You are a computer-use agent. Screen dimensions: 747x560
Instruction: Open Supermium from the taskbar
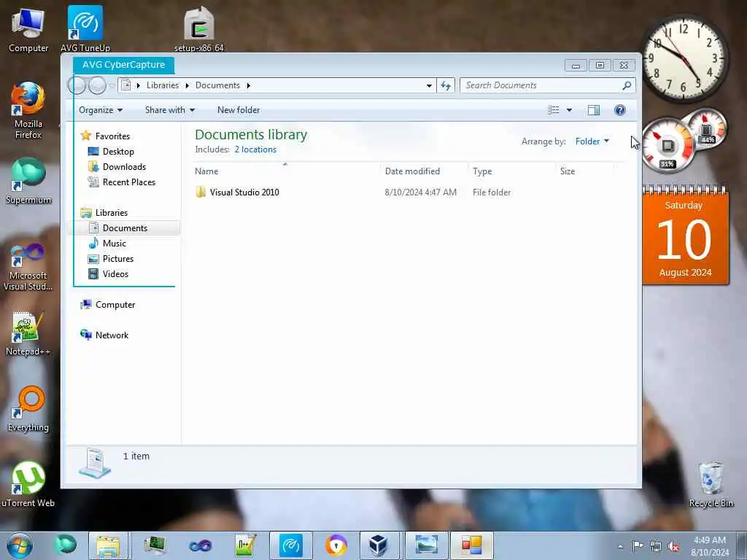tap(65, 545)
